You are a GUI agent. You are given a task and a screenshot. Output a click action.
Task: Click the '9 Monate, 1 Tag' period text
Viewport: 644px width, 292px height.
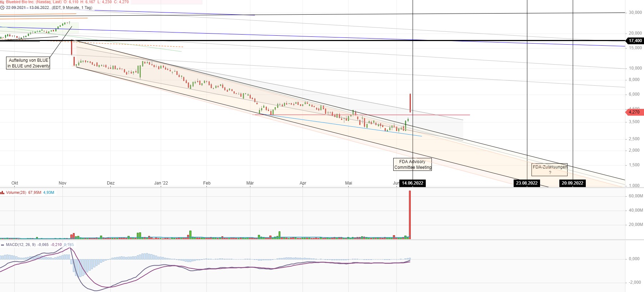pyautogui.click(x=78, y=7)
